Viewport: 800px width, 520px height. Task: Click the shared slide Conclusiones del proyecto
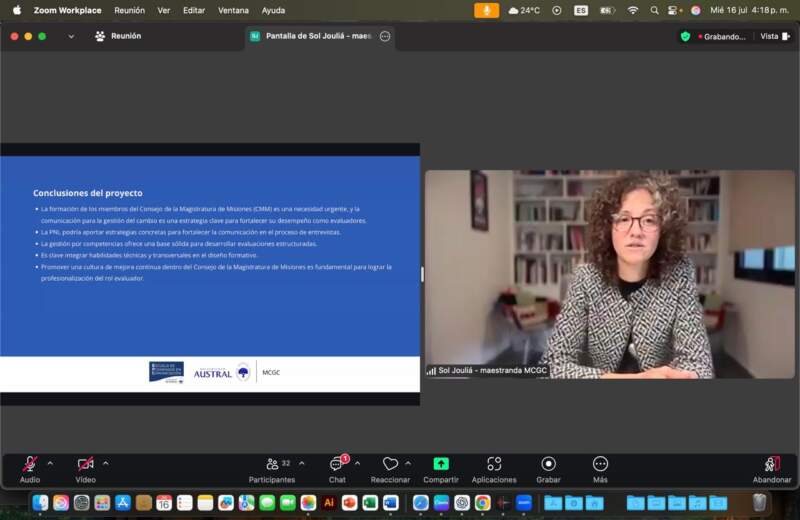[210, 274]
